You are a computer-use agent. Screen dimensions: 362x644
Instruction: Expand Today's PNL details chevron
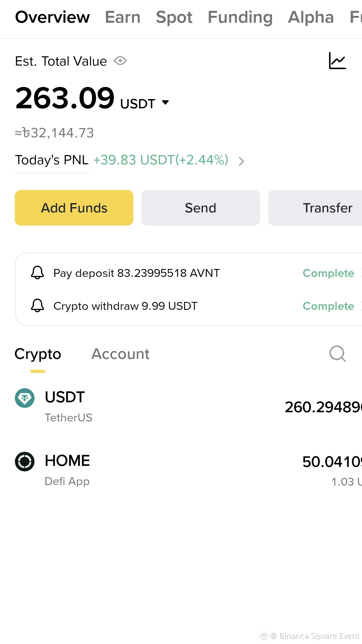pos(241,161)
